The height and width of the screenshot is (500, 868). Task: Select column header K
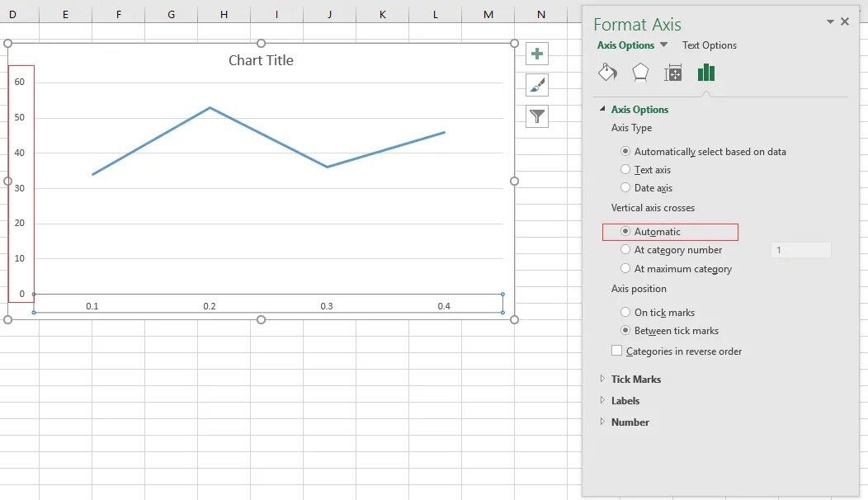click(383, 14)
